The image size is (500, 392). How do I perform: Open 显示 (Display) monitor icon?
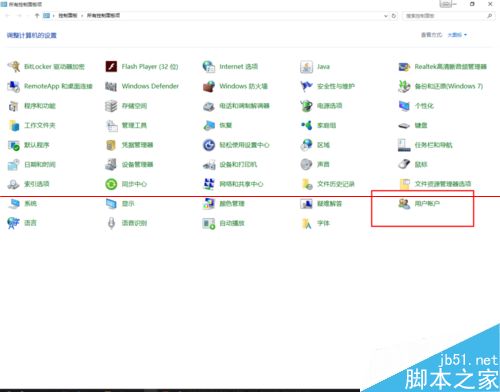point(111,204)
